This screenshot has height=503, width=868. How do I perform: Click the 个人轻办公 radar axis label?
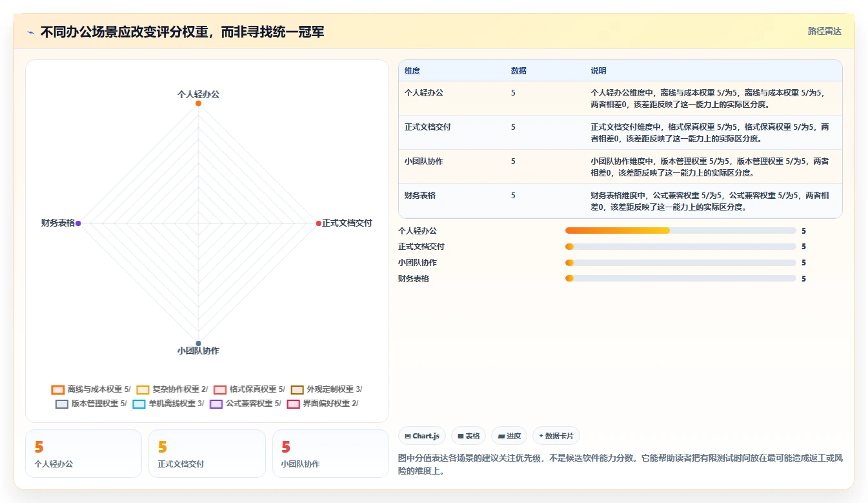pyautogui.click(x=198, y=94)
